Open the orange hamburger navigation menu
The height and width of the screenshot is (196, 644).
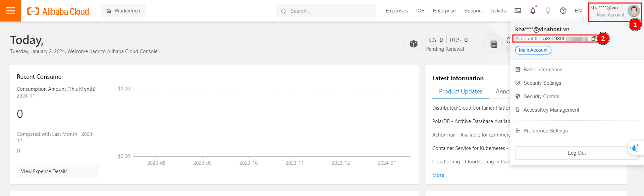10,11
